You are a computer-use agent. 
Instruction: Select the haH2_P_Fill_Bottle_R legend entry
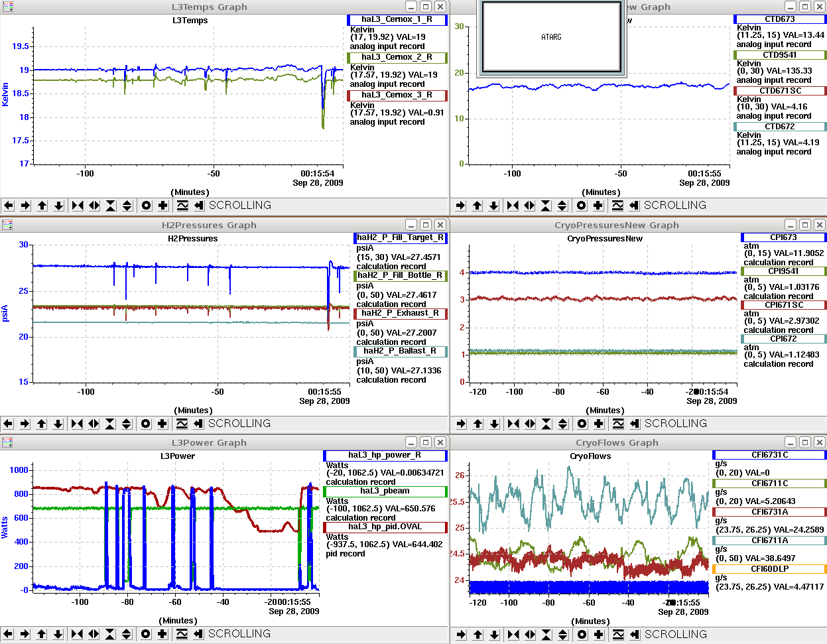click(401, 276)
